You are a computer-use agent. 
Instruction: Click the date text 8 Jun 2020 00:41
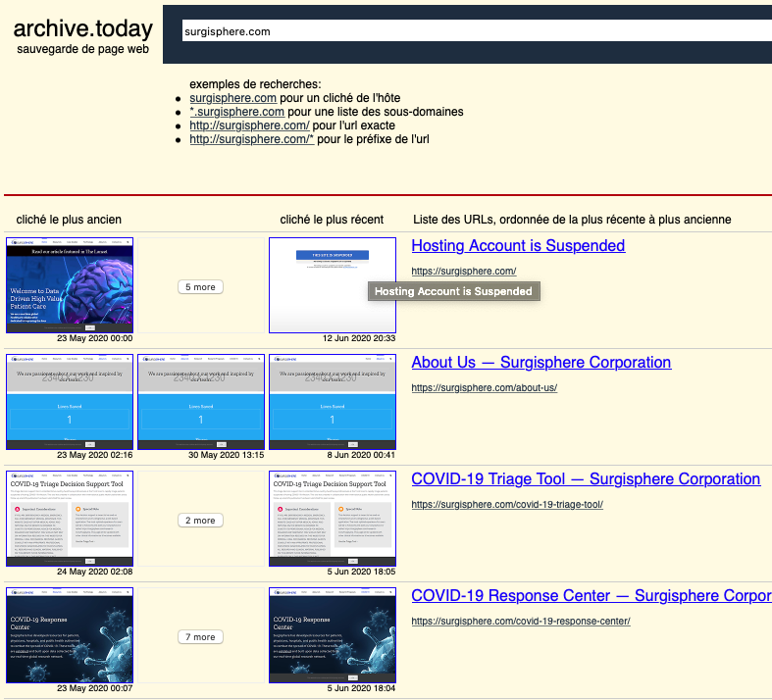tap(361, 455)
